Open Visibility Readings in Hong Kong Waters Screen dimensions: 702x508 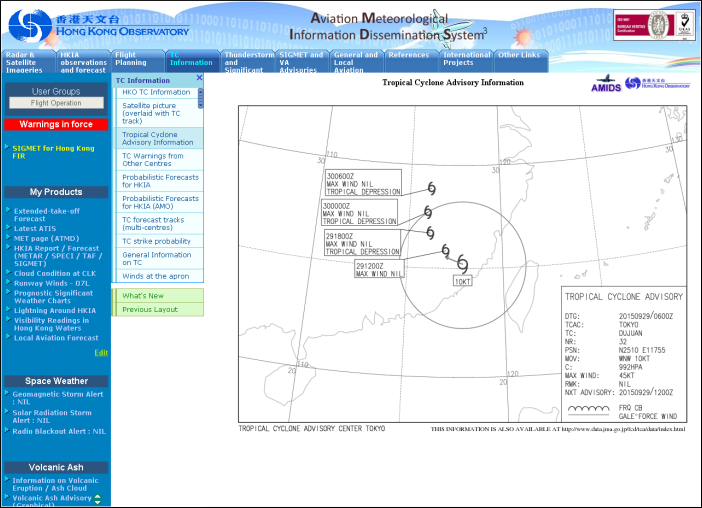click(51, 324)
